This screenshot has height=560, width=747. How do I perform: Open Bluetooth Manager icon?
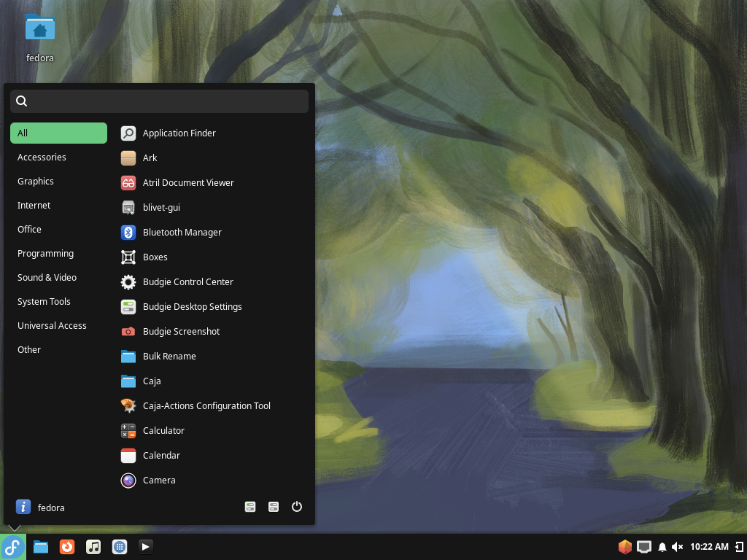click(x=128, y=233)
